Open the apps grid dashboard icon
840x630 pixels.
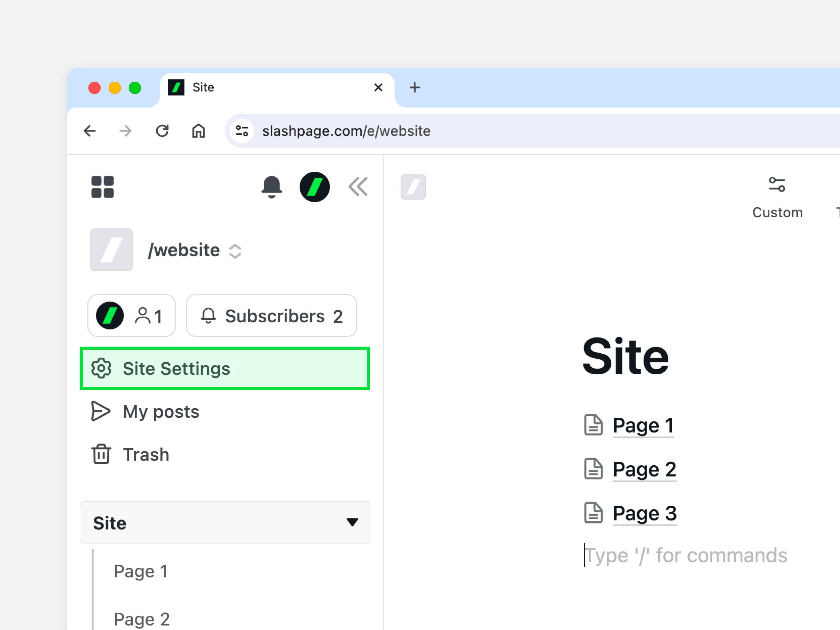tap(102, 187)
